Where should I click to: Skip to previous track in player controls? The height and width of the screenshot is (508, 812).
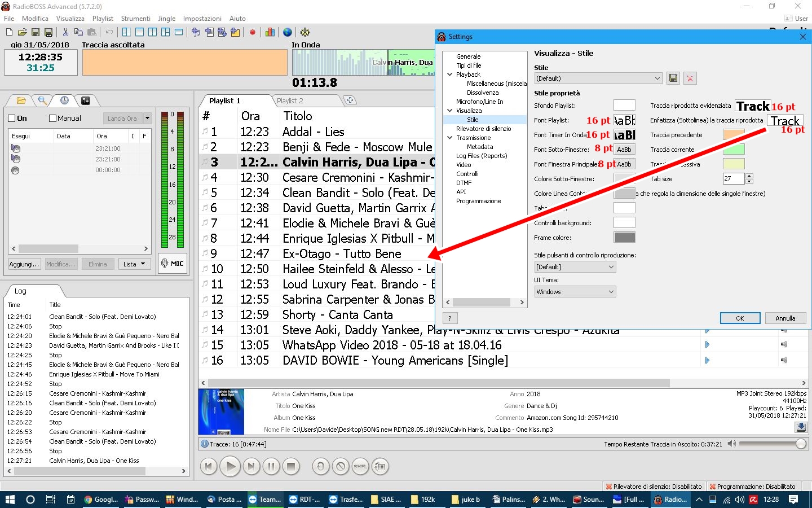pos(209,466)
